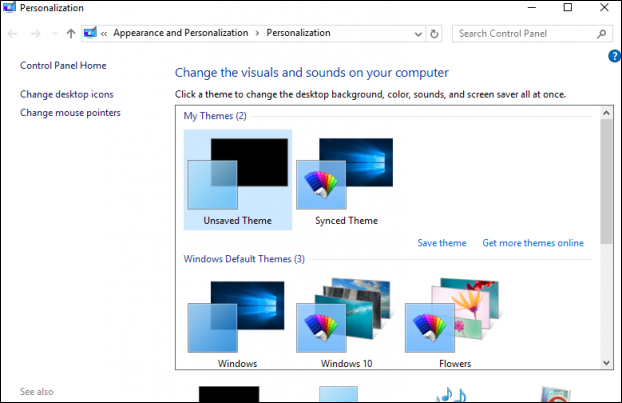Click the Personalization icon in address bar
Image resolution: width=622 pixels, height=403 pixels.
point(90,33)
